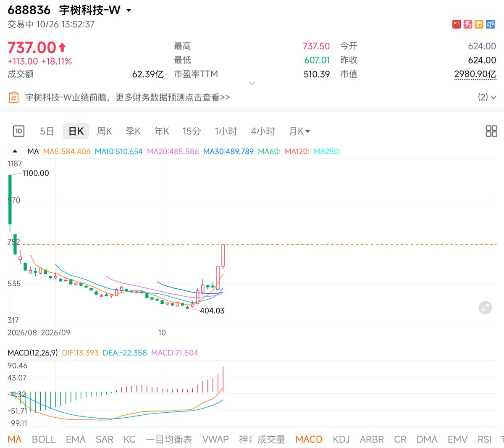Select the 15分 timeframe tab
The image size is (504, 448).
[x=192, y=132]
